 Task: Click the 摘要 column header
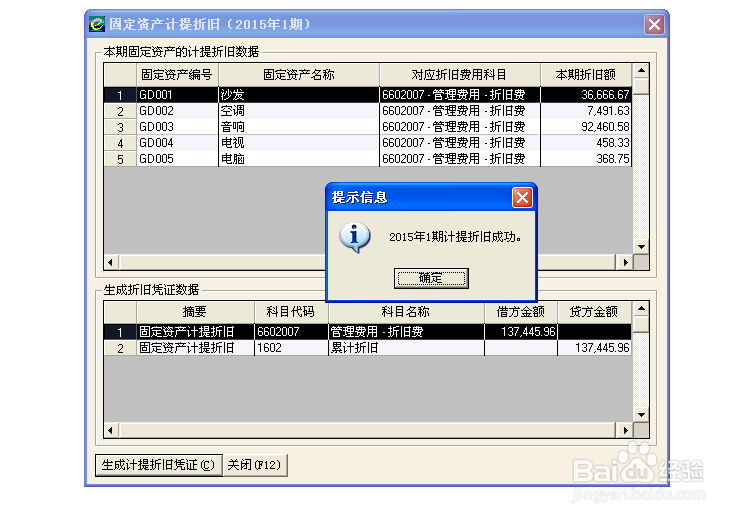tap(195, 312)
